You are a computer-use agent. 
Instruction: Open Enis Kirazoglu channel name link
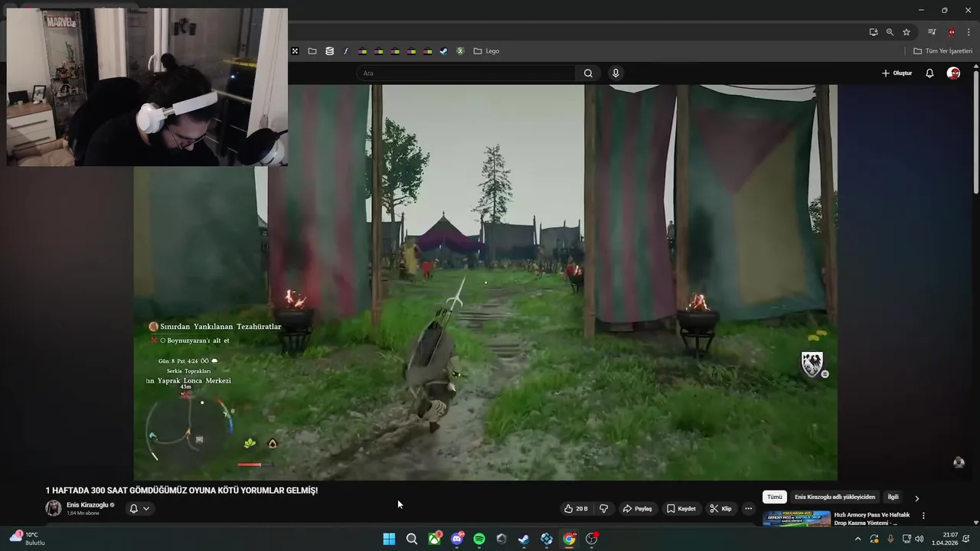(87, 505)
